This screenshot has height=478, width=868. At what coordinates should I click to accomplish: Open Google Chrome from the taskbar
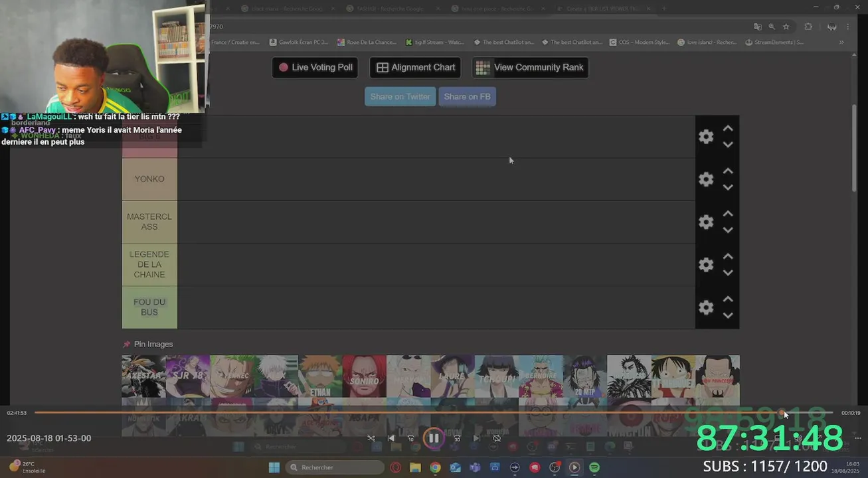435,467
